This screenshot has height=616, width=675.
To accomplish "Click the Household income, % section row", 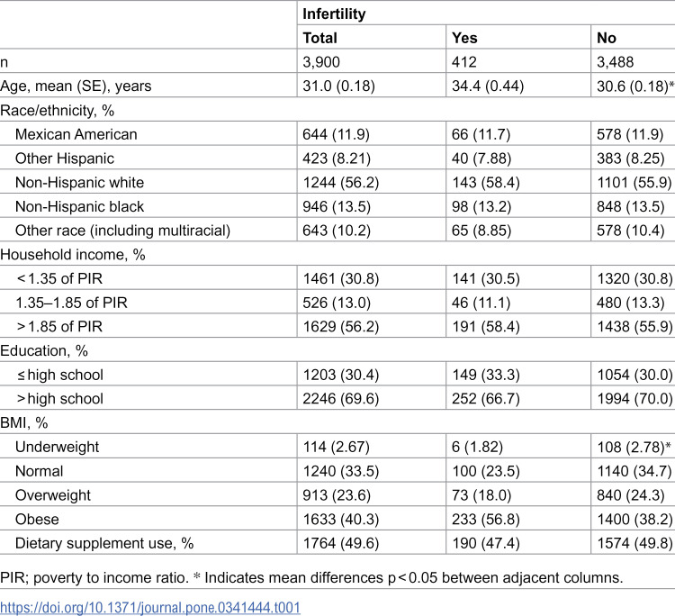I will (337, 255).
